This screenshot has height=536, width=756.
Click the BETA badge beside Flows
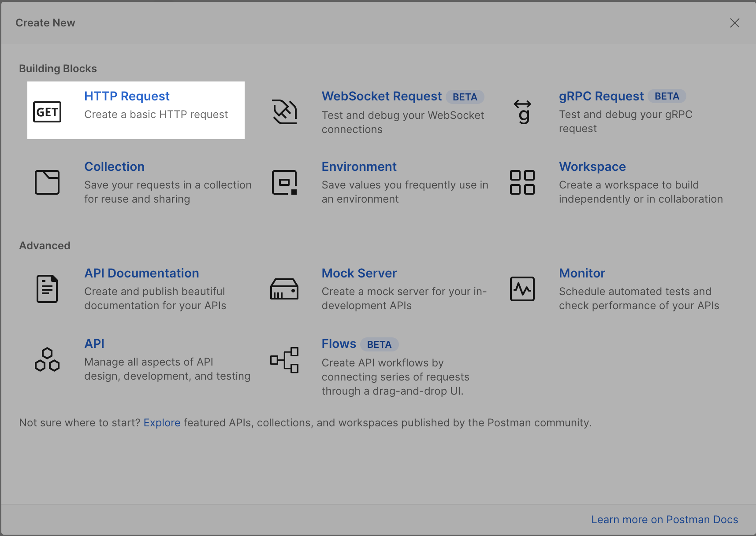pyautogui.click(x=379, y=344)
